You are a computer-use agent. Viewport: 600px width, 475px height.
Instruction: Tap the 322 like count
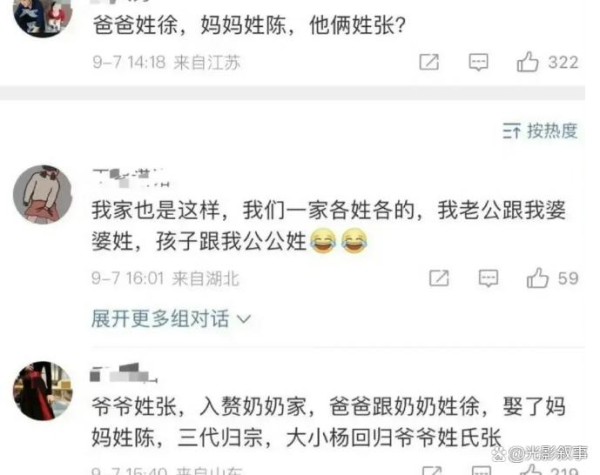click(563, 62)
